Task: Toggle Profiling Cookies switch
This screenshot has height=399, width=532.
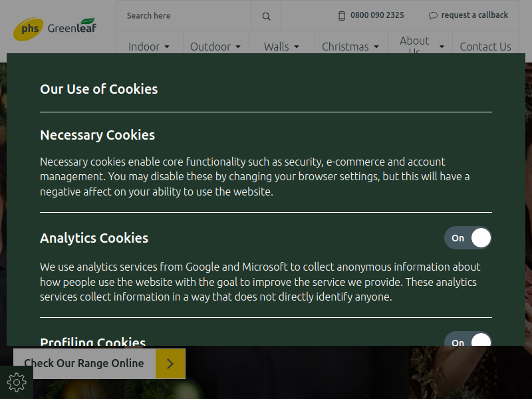Action: (x=468, y=338)
